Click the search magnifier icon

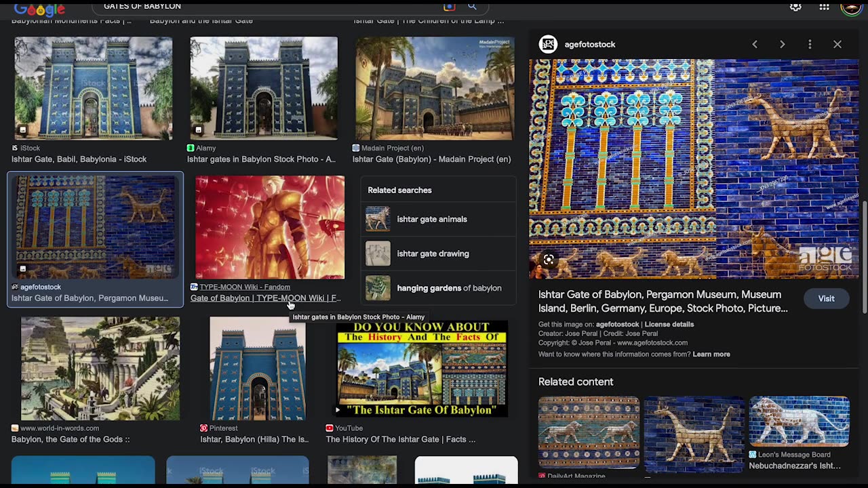point(472,7)
